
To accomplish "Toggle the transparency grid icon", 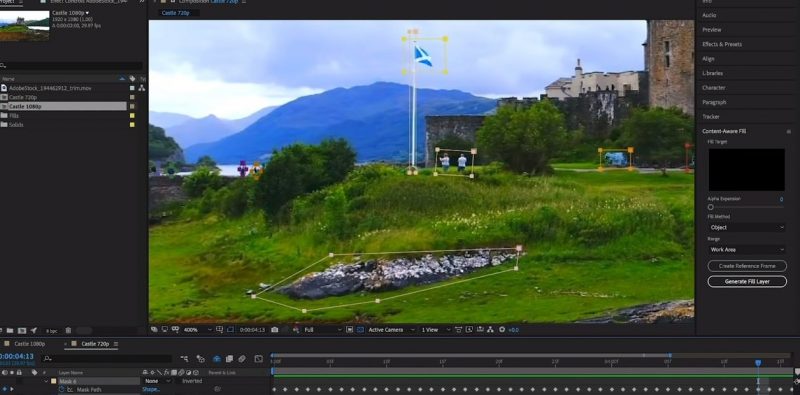I will [360, 330].
